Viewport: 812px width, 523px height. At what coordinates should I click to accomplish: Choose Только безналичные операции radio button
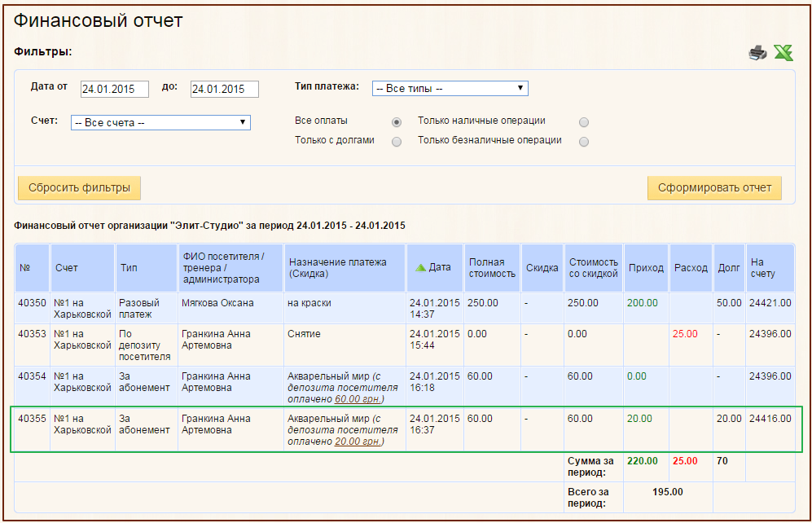click(583, 142)
